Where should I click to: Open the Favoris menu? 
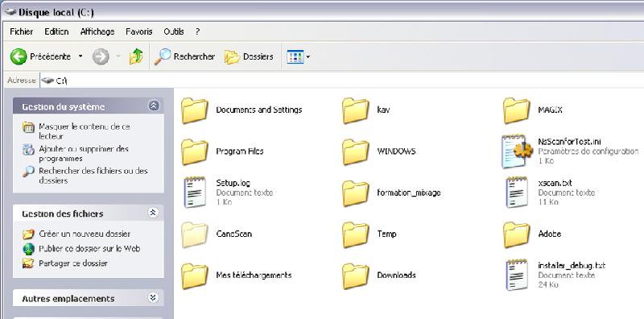[139, 31]
